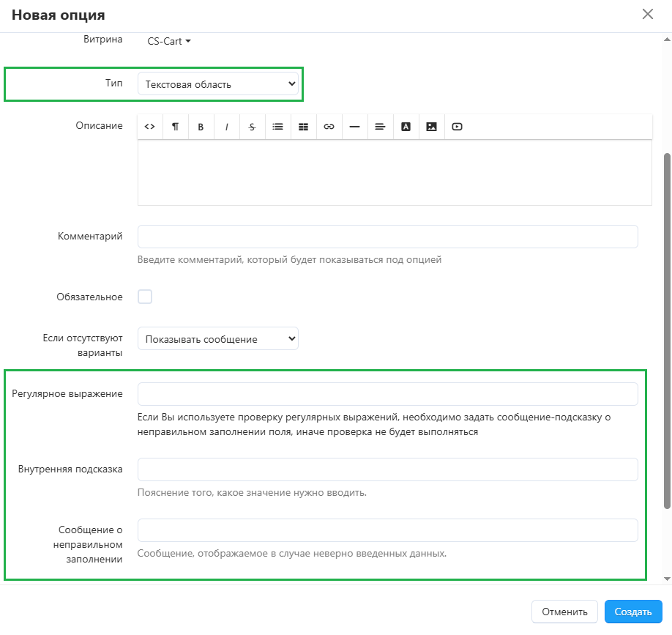
Task: Click the Отменить button
Action: (x=564, y=612)
